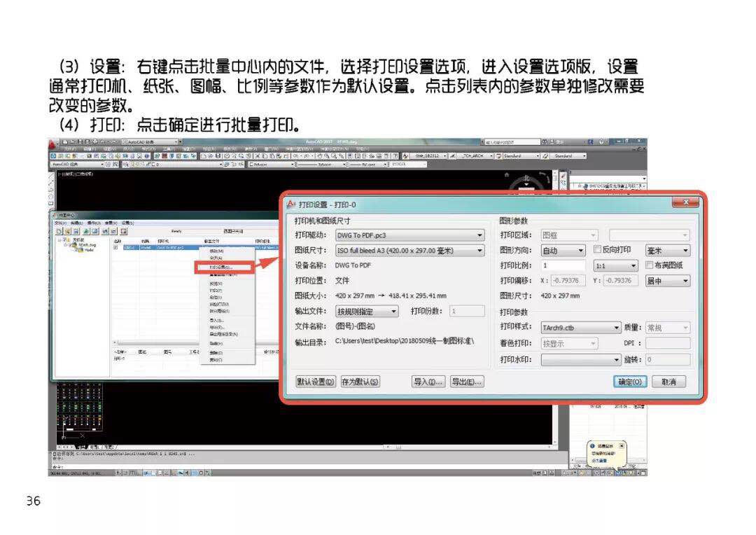Viewport: 756px width, 535px height.
Task: Open the 文件 menu in batch center window
Action: pos(60,223)
